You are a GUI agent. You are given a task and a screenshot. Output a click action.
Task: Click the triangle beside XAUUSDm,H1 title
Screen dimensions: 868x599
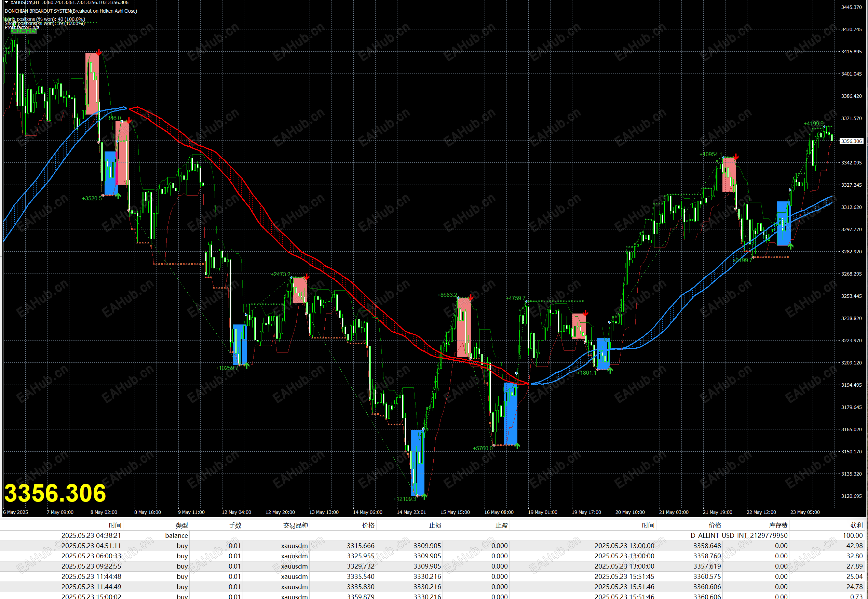point(6,2)
